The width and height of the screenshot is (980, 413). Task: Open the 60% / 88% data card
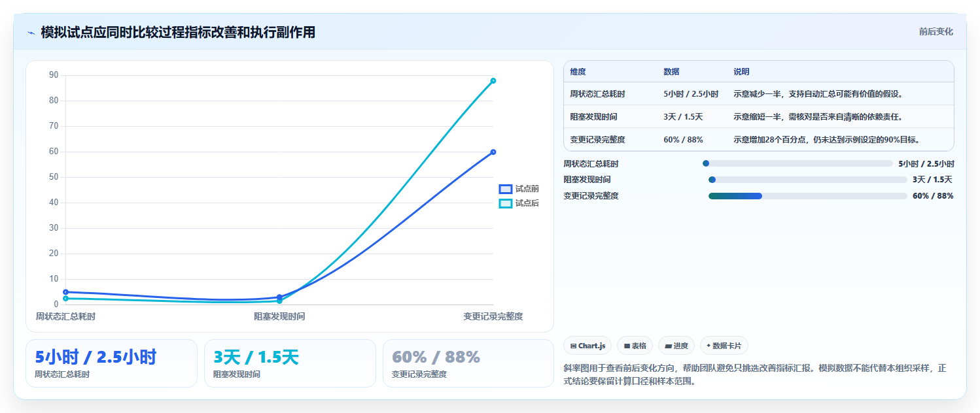coord(468,363)
